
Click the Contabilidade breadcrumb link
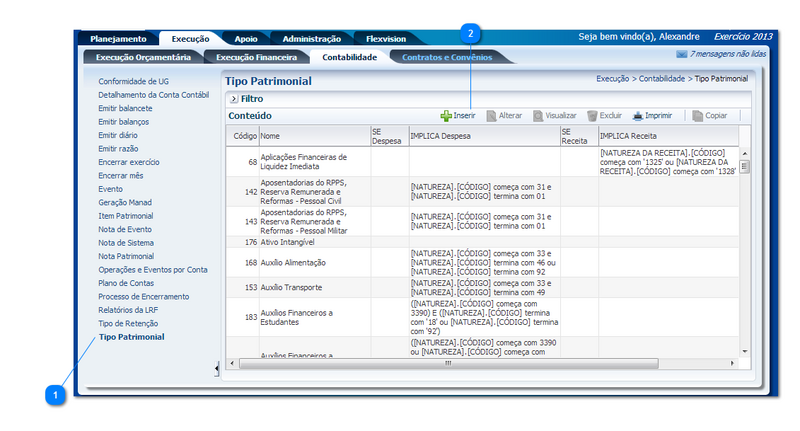pyautogui.click(x=662, y=77)
